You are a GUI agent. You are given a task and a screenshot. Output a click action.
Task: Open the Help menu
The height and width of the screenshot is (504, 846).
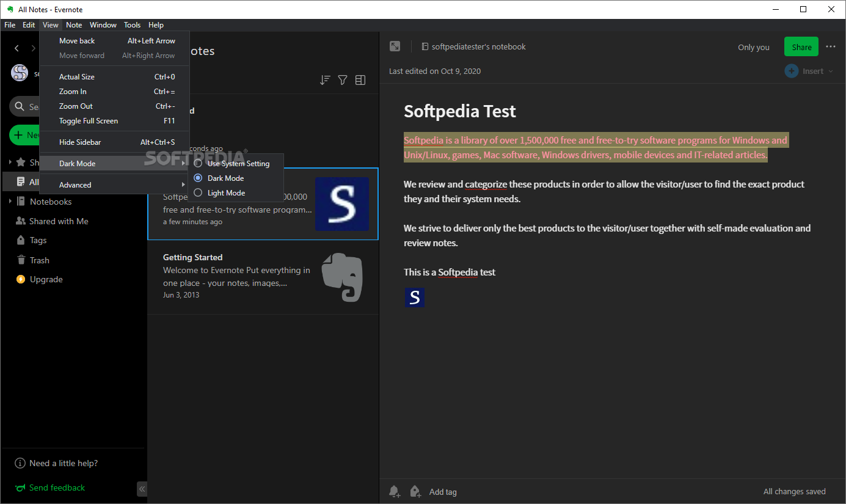pos(156,25)
